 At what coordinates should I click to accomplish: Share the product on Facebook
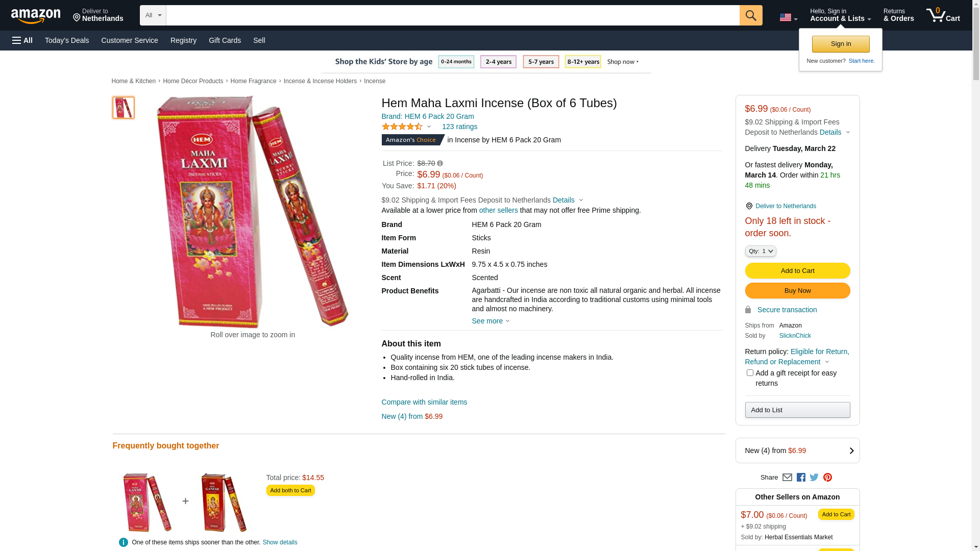801,478
